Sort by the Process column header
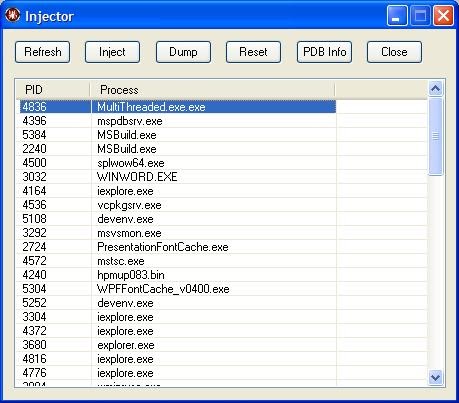Image resolution: width=459 pixels, height=403 pixels. 212,90
